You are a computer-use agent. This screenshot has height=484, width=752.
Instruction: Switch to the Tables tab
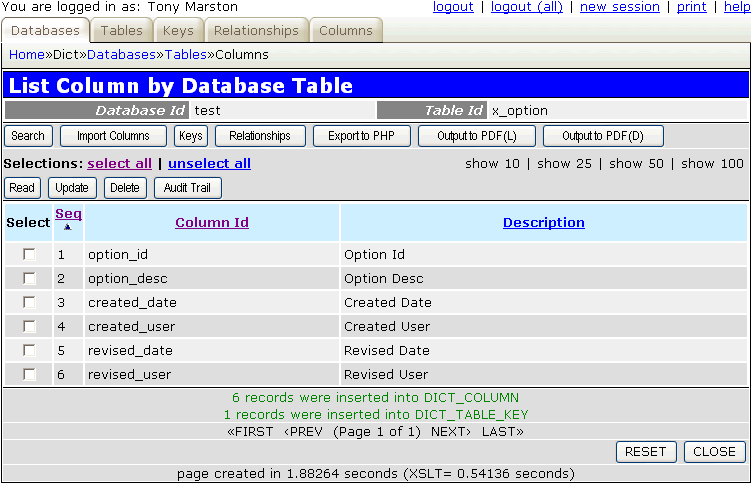click(121, 31)
